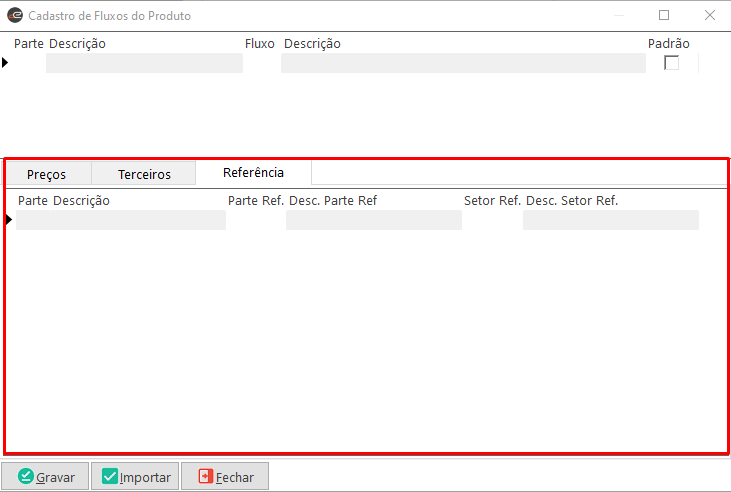
Task: Maximize the Cadastro de Fluxos do Produto window
Action: [664, 16]
